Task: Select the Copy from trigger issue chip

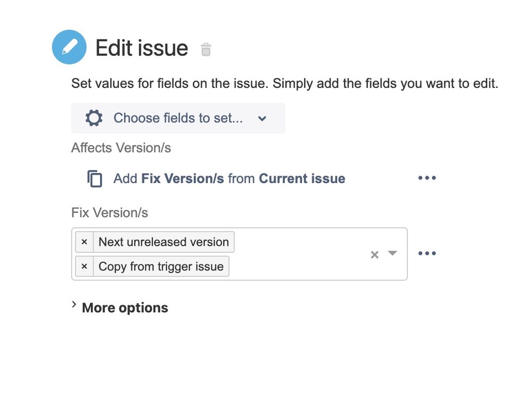Action: coord(161,267)
